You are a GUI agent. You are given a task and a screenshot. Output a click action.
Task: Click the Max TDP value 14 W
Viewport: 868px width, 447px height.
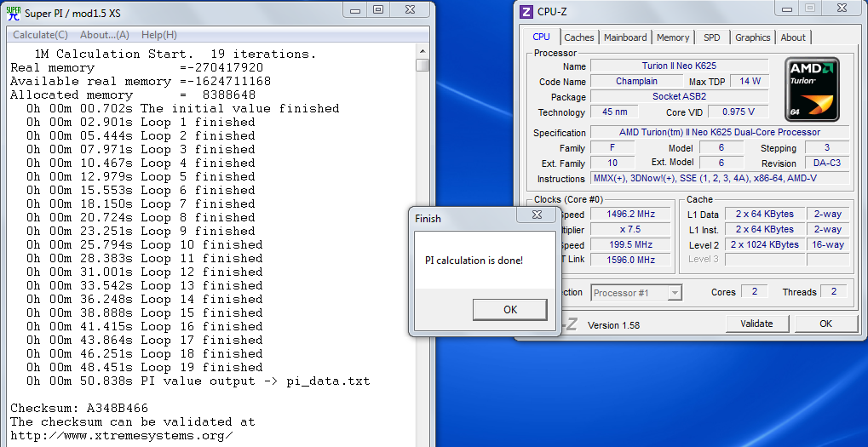coord(750,82)
